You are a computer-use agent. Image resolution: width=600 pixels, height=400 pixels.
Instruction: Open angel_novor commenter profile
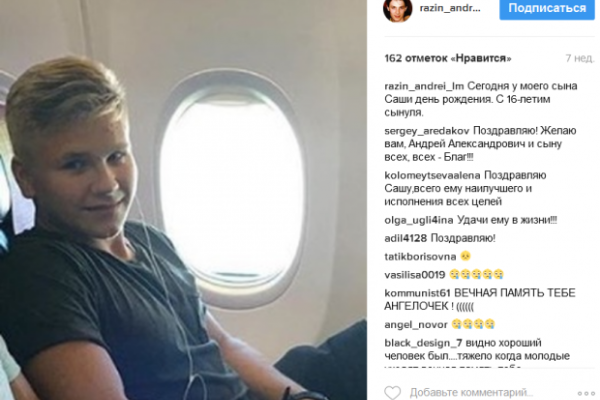pyautogui.click(x=416, y=325)
